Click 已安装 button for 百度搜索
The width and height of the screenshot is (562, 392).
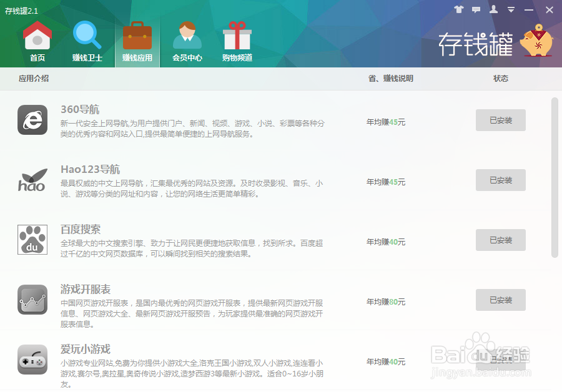point(501,240)
